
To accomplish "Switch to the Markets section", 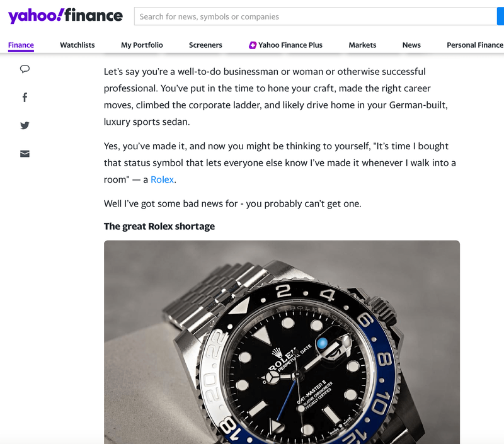I will [362, 45].
